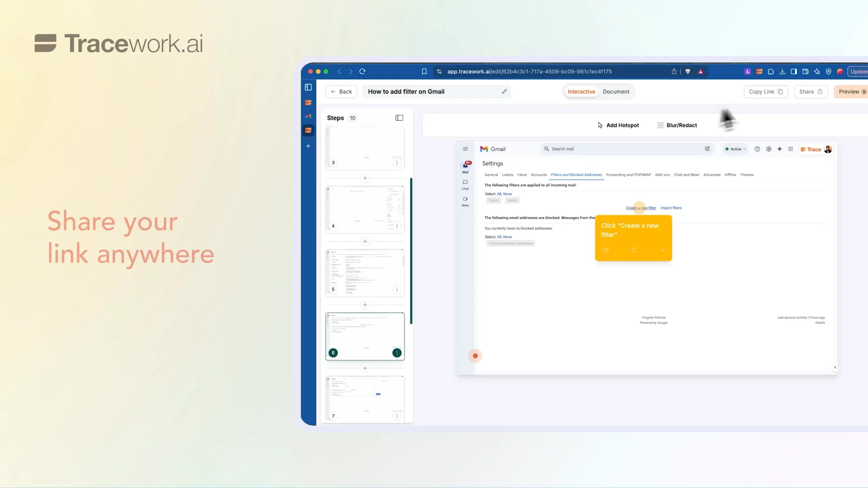868x488 pixels.
Task: Add a new tab with the sidebar plus
Action: [308, 146]
